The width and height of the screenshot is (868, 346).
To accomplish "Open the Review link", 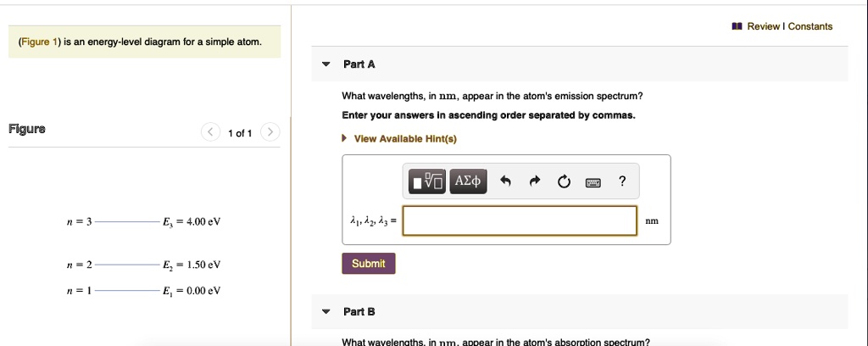I will coord(763,26).
